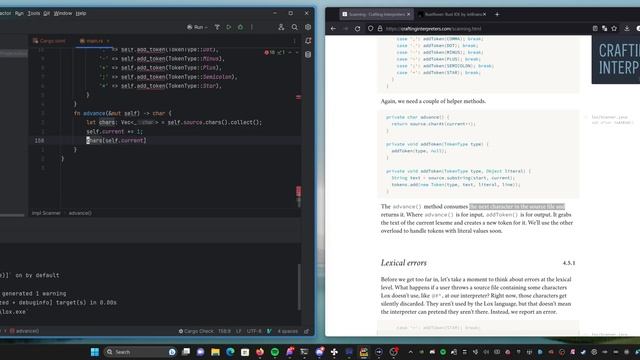The image size is (640, 360).
Task: Open IDE settings gear icon
Action: (x=308, y=27)
